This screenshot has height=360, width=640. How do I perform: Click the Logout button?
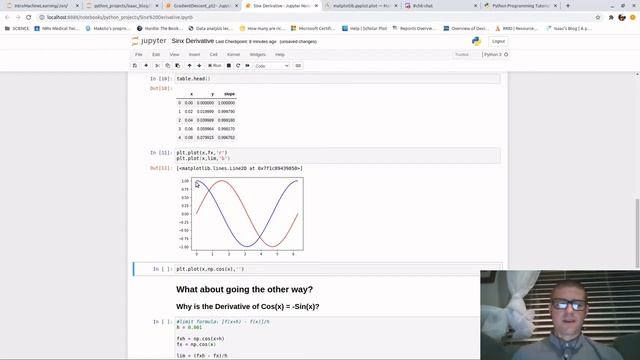click(x=498, y=41)
